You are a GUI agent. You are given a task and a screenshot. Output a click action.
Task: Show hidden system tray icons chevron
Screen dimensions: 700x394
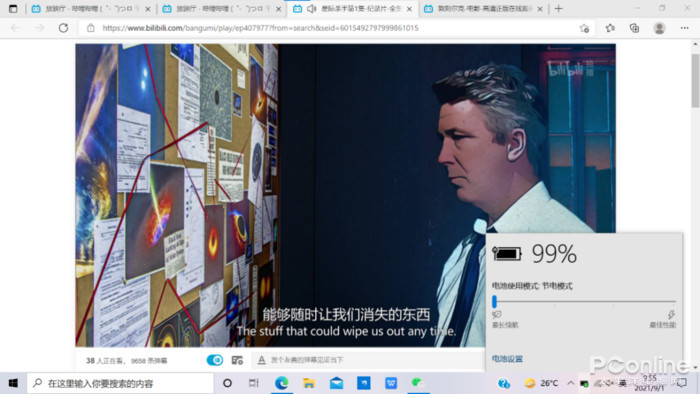[571, 383]
